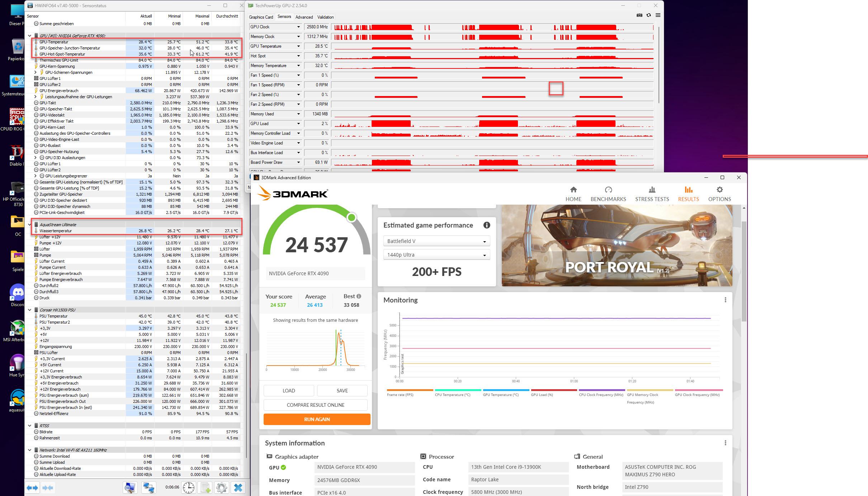The image size is (868, 496).
Task: Toggle GPU Load (%) graph legend
Action: pos(554,393)
